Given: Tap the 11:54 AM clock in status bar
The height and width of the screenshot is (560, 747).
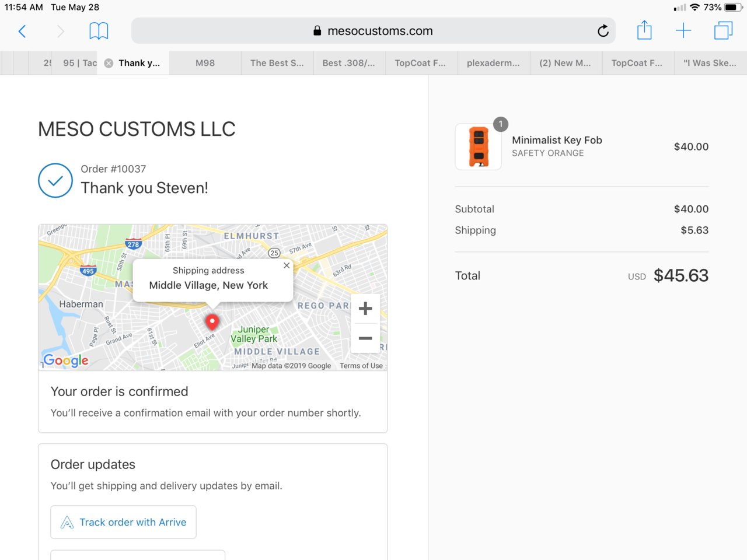Looking at the screenshot, I should (24, 8).
